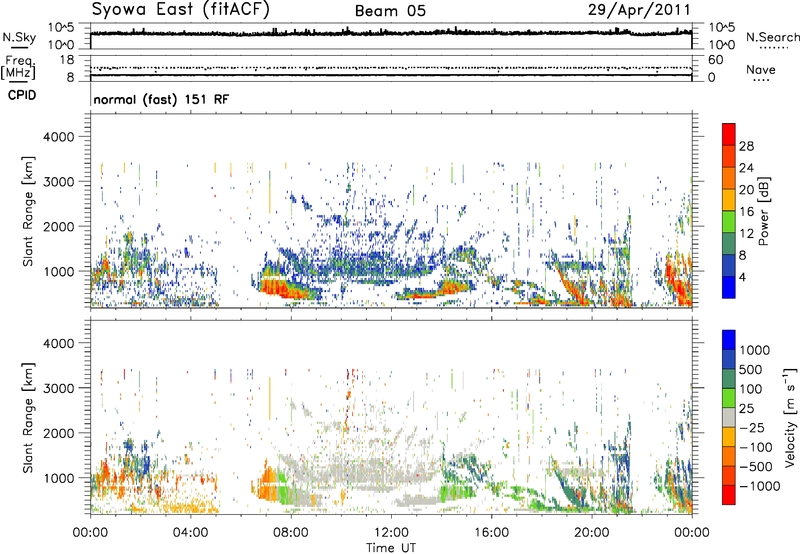Pick the light green 12–16 dB power swatch
This screenshot has height=554, width=800.
coord(729,221)
